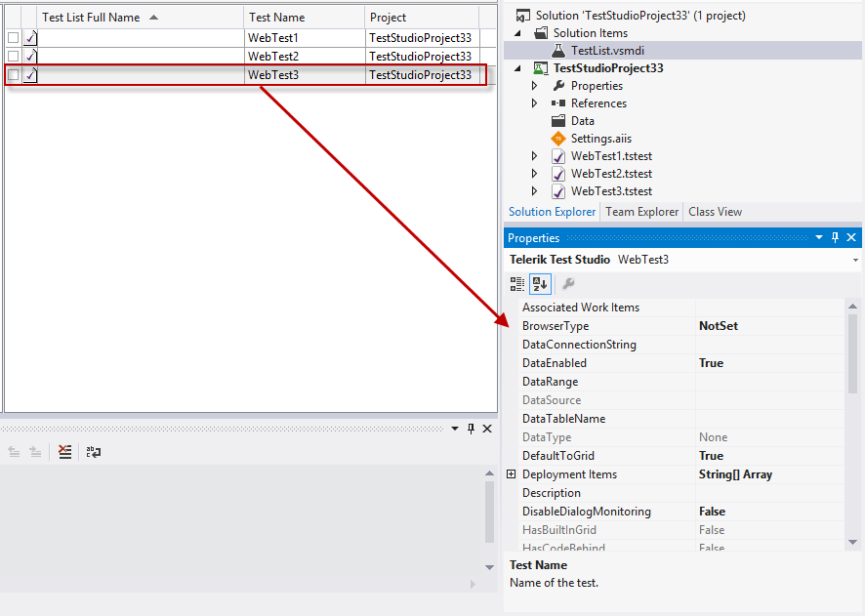This screenshot has height=616, width=865.
Task: Click the WebTest1.tstest file icon
Action: coord(558,156)
